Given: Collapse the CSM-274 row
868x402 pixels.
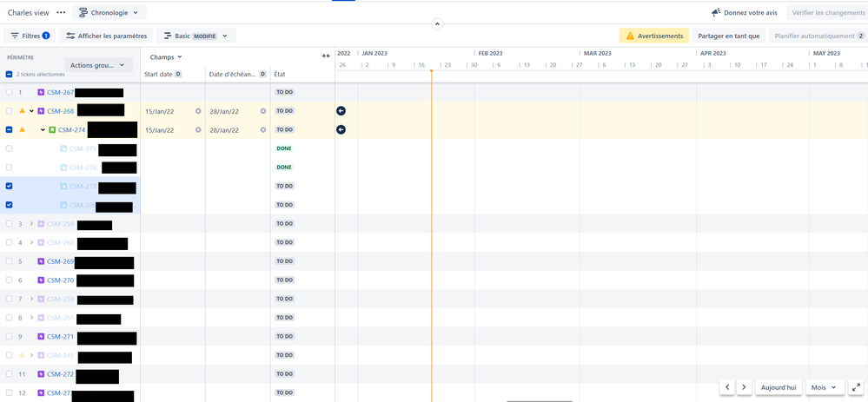Looking at the screenshot, I should click(43, 130).
